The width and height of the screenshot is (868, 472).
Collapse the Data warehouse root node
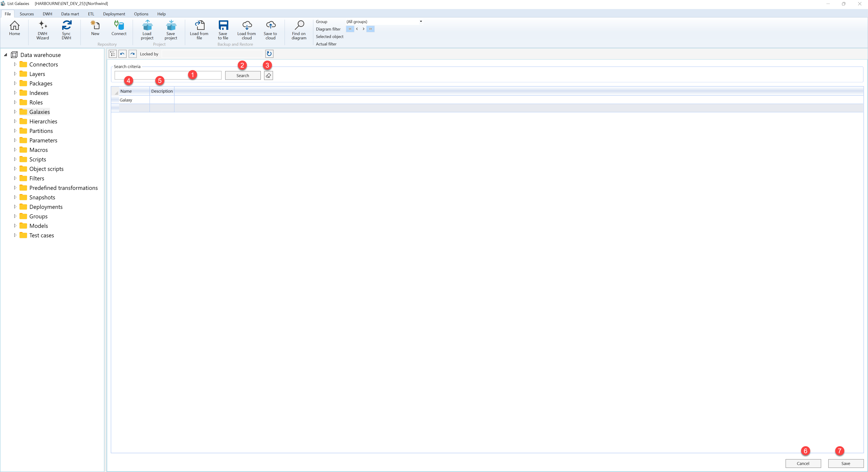pos(5,55)
